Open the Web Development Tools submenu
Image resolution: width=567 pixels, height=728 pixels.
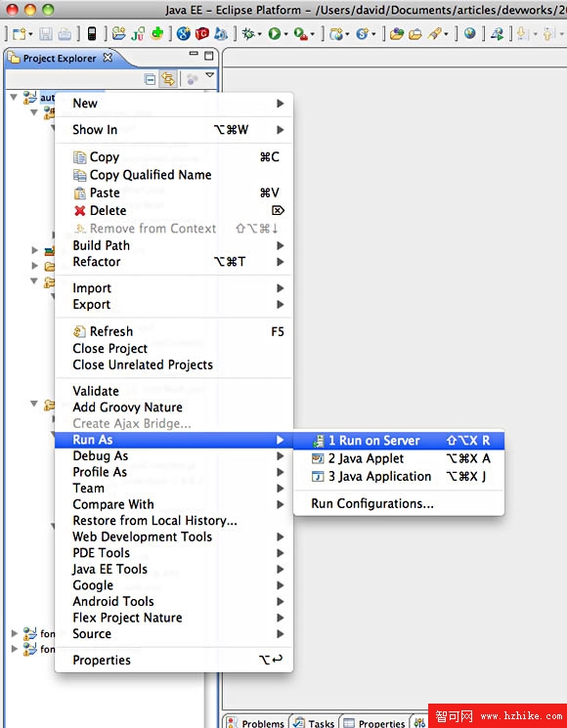[x=174, y=536]
